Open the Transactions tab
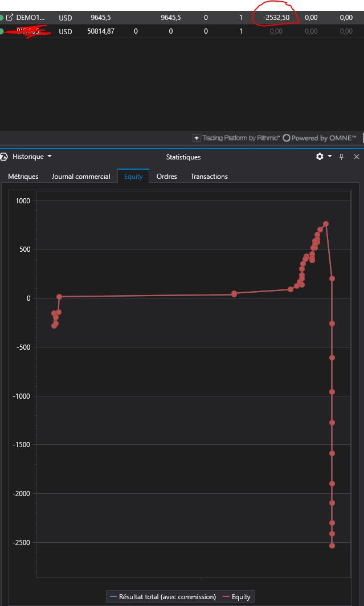This screenshot has width=364, height=606. click(209, 176)
